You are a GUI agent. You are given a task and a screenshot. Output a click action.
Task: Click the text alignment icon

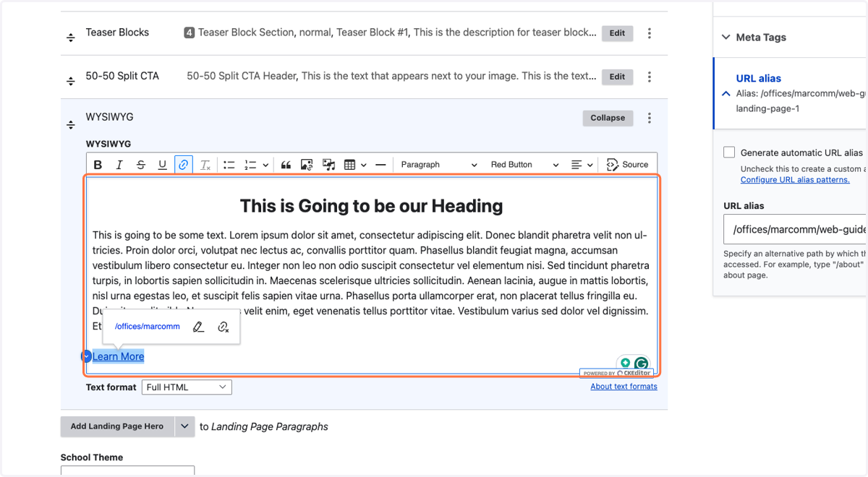[x=576, y=165]
